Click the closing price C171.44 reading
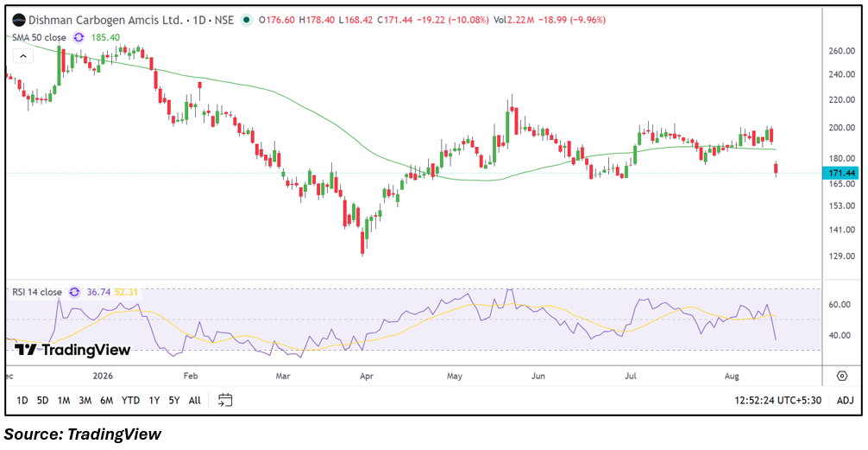 (395, 20)
